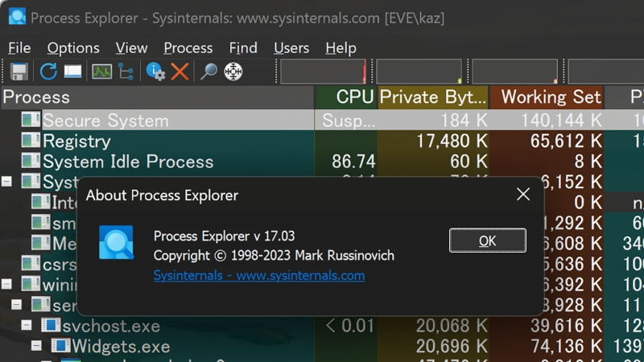The width and height of the screenshot is (644, 362).
Task: Sort by the CPU column header
Action: point(346,97)
